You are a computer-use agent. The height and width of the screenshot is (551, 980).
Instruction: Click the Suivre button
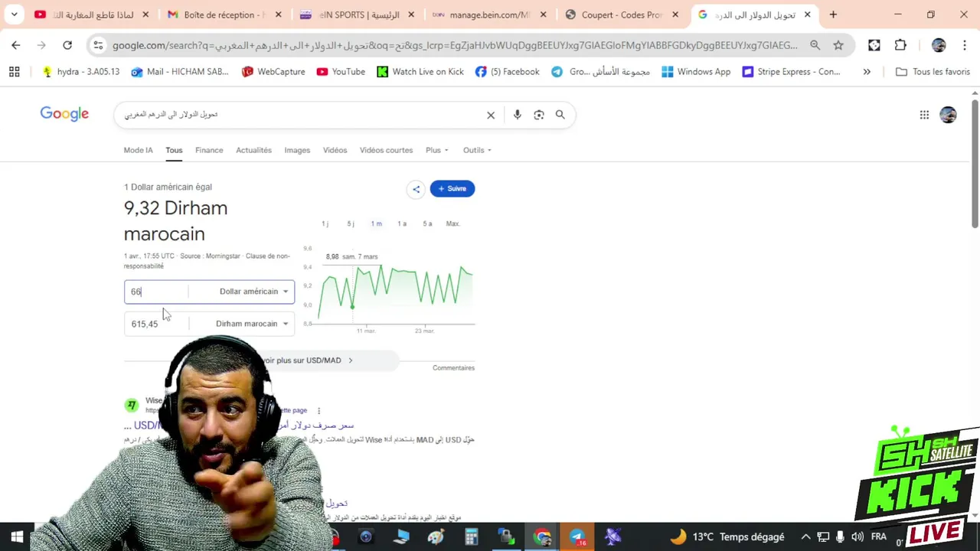452,189
